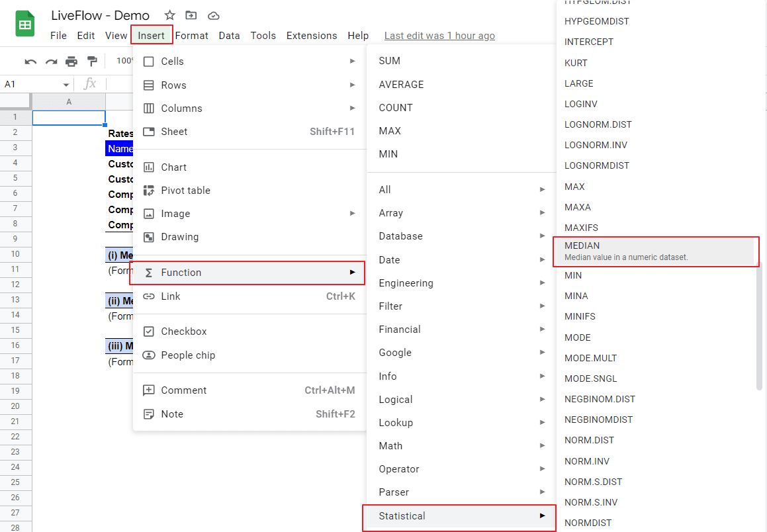Expand the Engineering functions category
Viewport: 767px width, 532px height.
tap(461, 283)
